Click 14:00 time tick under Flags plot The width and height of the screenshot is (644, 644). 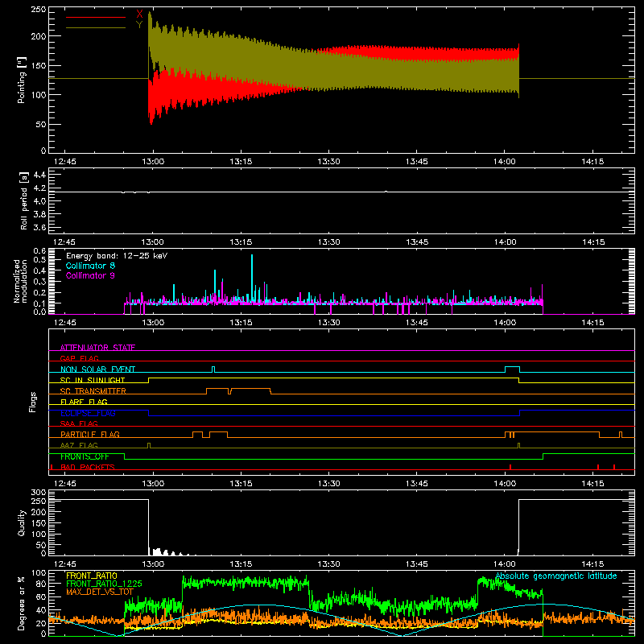click(505, 484)
